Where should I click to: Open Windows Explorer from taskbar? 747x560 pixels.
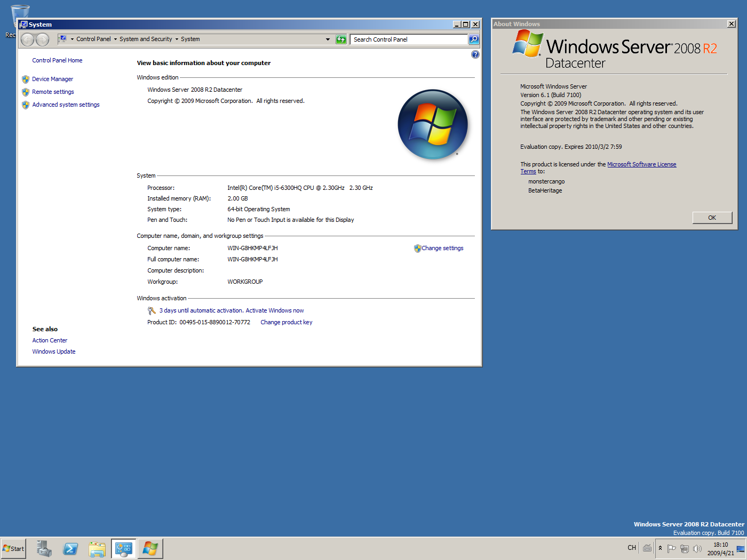[x=97, y=548]
